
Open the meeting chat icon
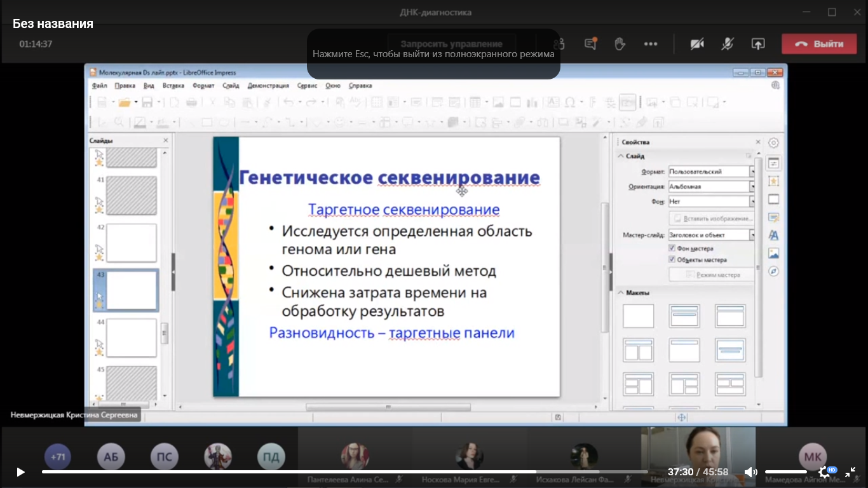point(590,44)
